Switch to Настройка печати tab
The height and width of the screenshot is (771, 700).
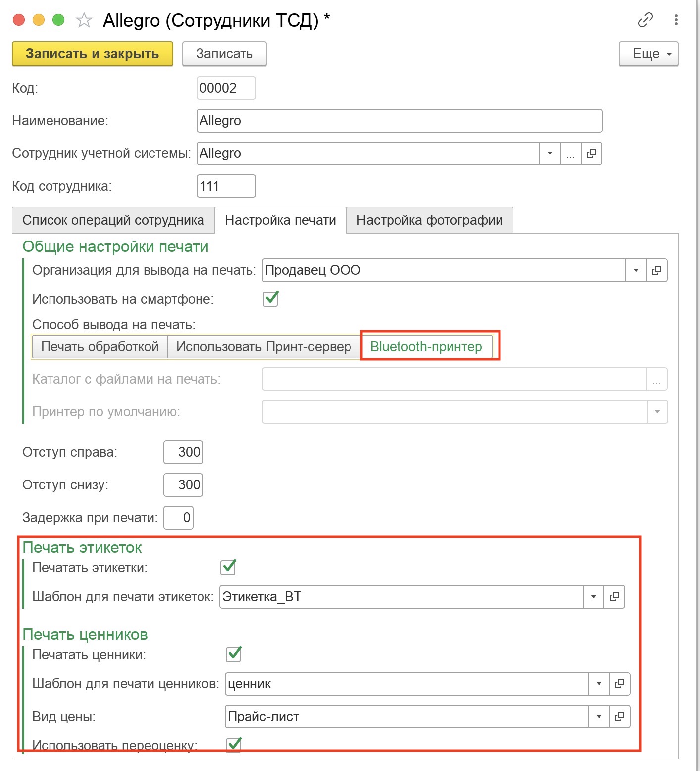pos(280,220)
